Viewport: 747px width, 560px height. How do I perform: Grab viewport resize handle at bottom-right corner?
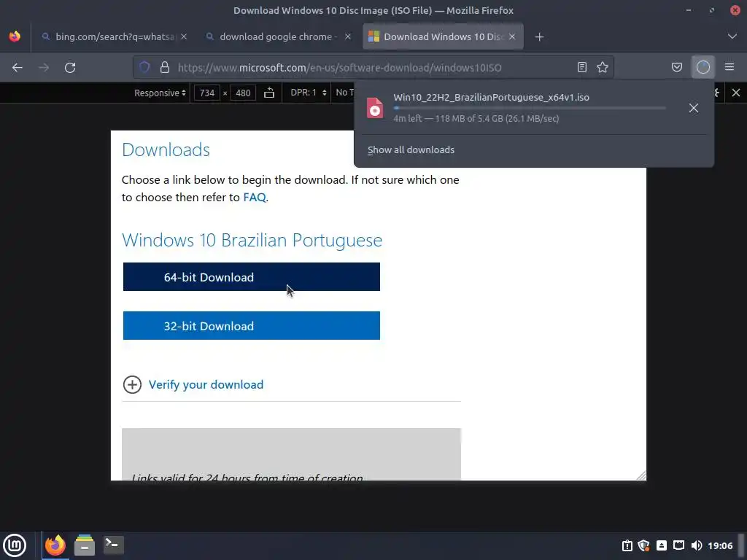tap(640, 475)
